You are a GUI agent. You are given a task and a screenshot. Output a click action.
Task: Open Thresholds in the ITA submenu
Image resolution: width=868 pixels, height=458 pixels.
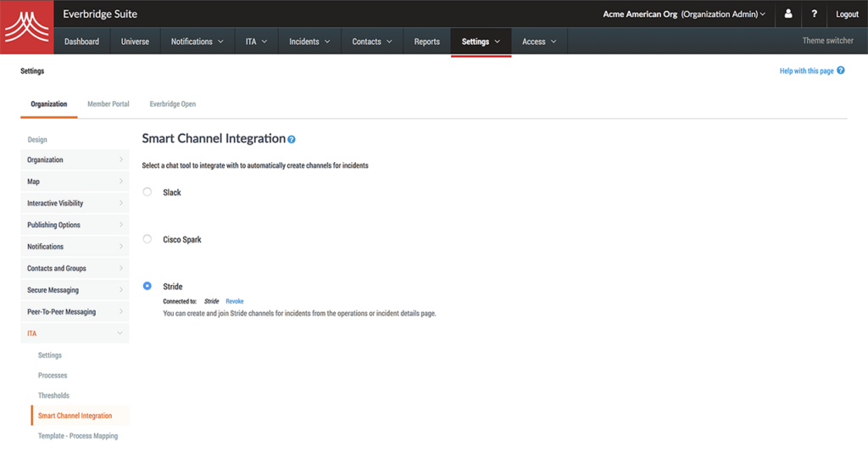point(53,395)
